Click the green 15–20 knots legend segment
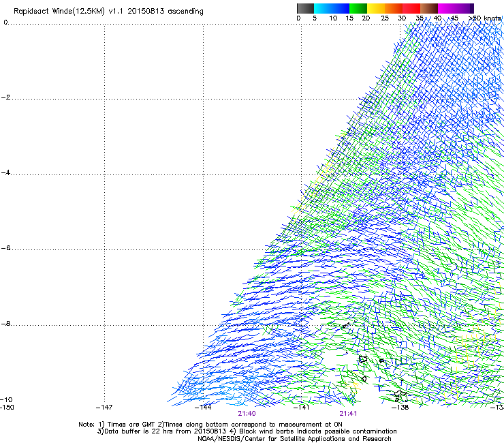 [x=358, y=8]
